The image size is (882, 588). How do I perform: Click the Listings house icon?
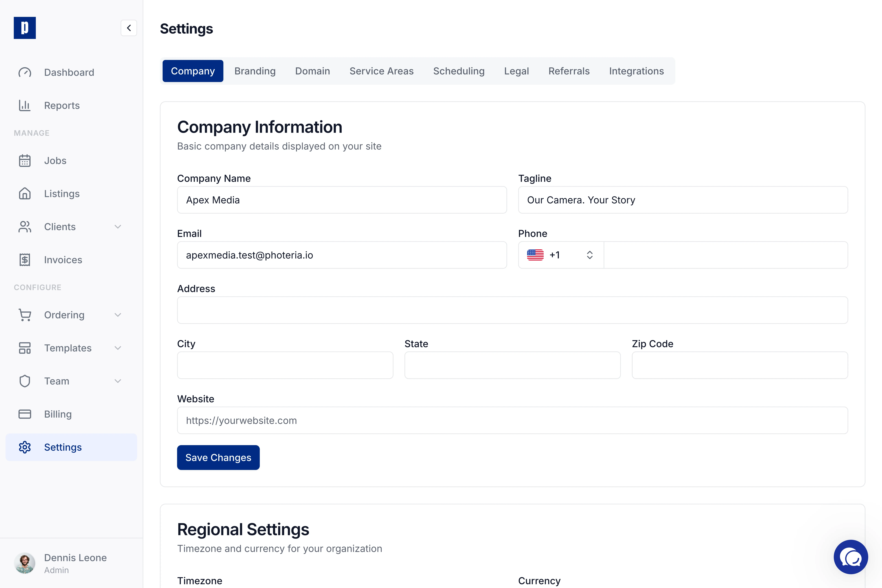click(25, 194)
